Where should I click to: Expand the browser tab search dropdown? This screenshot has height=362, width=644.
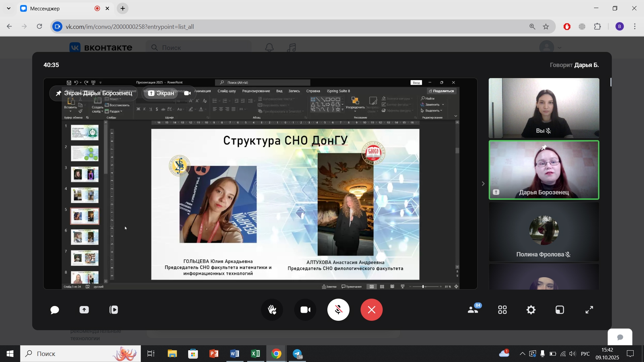click(x=9, y=8)
